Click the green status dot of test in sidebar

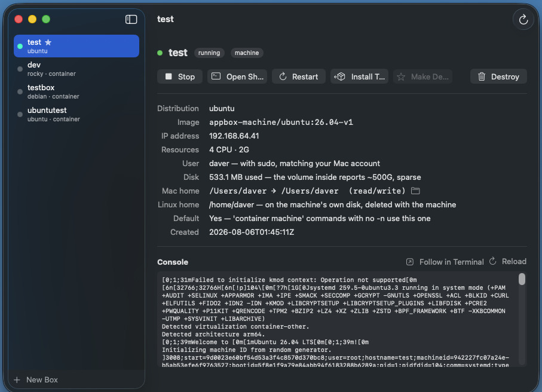(20, 46)
